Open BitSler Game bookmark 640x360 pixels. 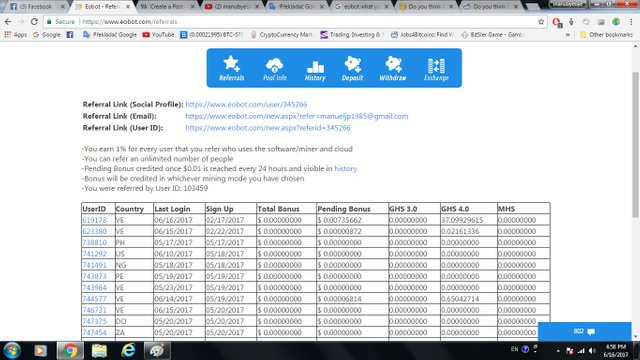(492, 35)
